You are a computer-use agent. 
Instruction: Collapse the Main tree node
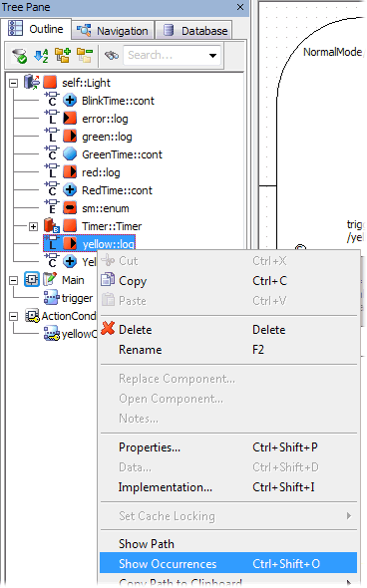pos(14,280)
